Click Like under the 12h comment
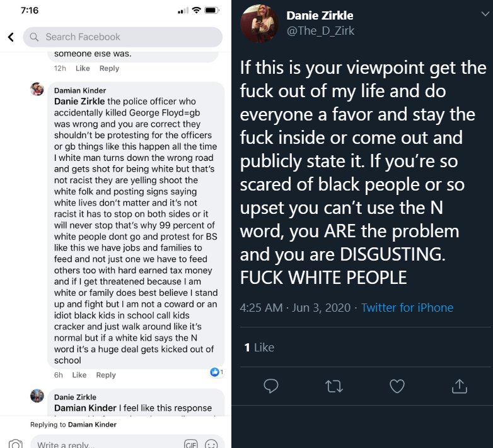 tap(83, 68)
